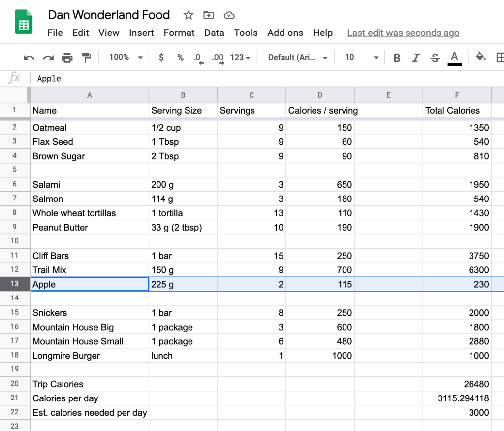Select the paint format roller
Screen dimensions: 504x431
click(x=87, y=58)
